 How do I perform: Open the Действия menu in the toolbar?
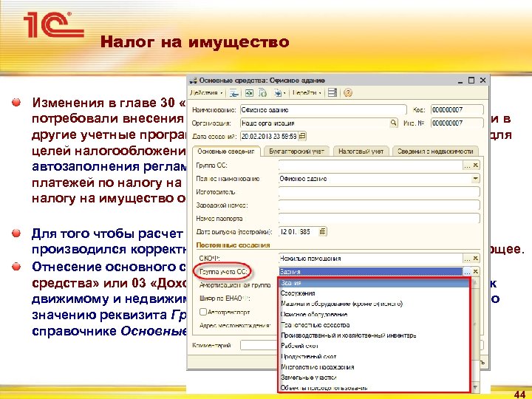pos(207,92)
